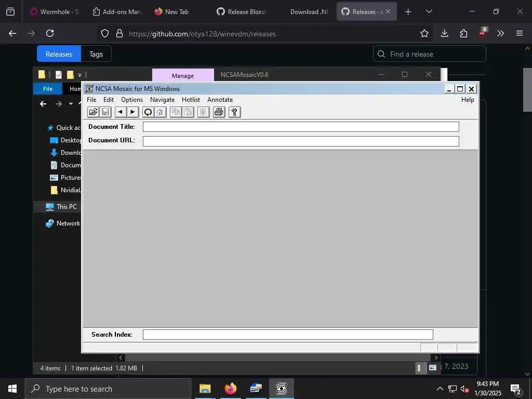Bookmark this page with the star icon

click(424, 33)
